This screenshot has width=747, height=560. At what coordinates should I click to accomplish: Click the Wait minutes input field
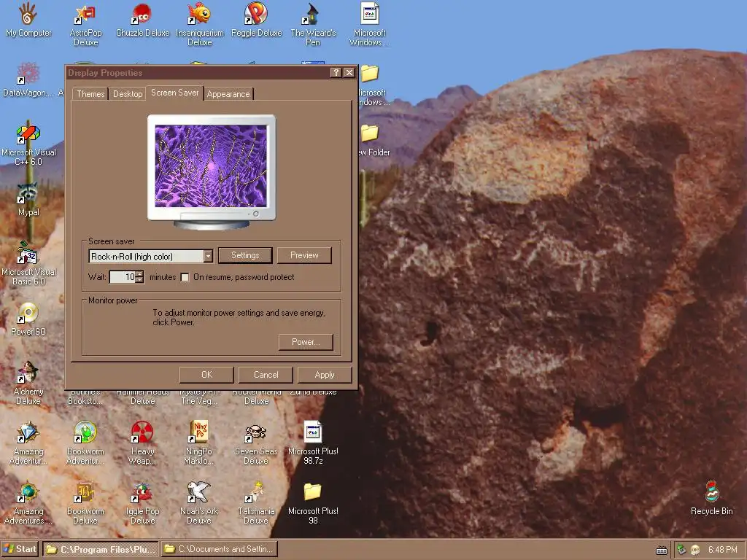(123, 276)
